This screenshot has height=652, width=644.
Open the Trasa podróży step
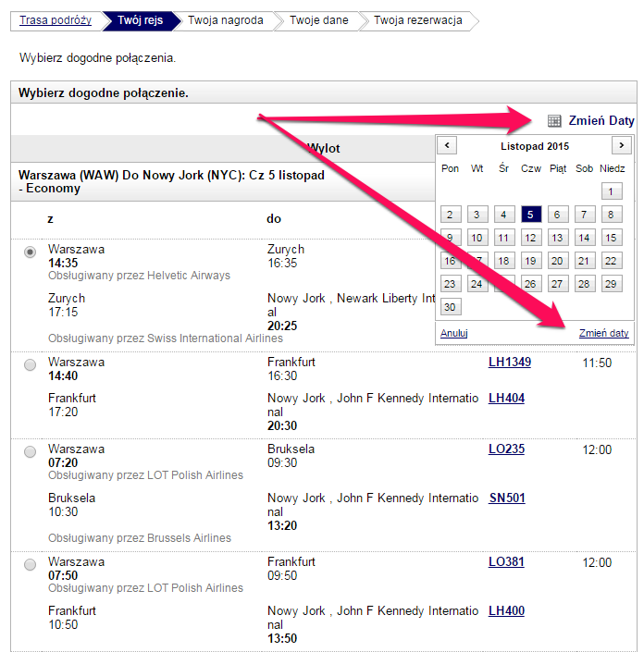(x=56, y=20)
